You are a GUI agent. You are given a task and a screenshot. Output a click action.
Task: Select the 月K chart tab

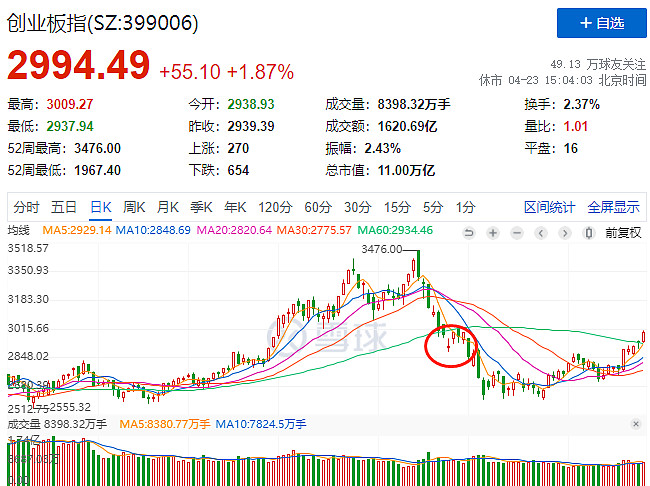[x=167, y=207]
